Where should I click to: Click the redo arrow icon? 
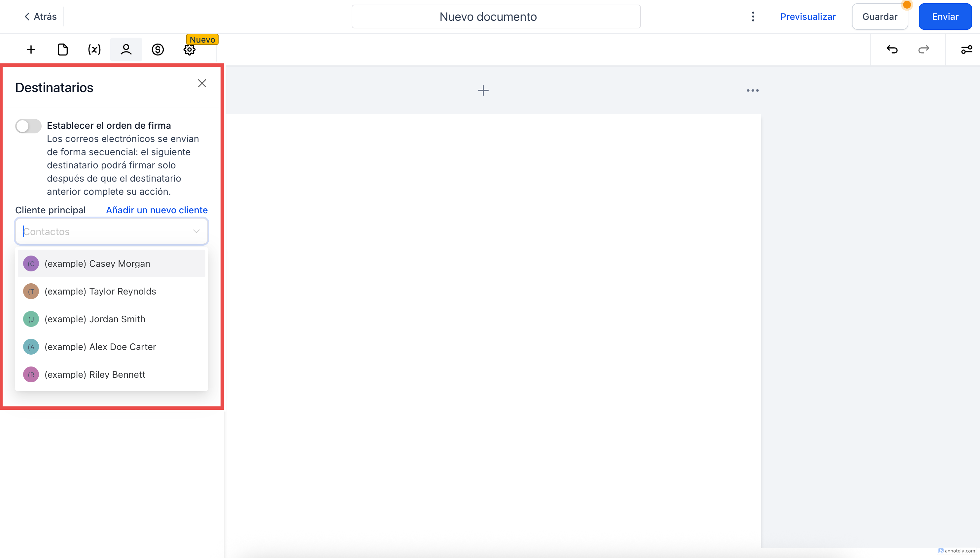pyautogui.click(x=924, y=50)
